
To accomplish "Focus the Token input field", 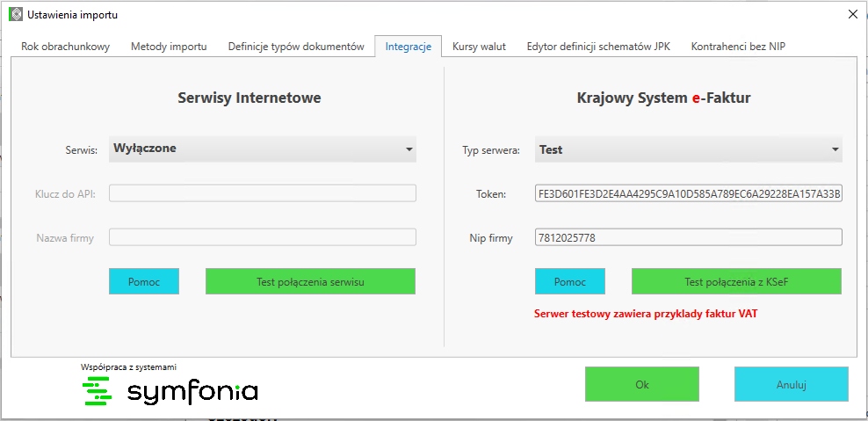I will pyautogui.click(x=689, y=193).
